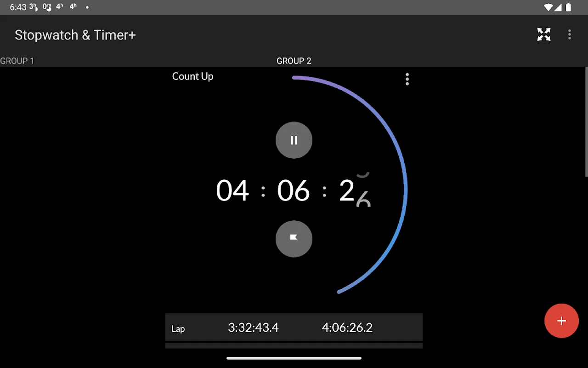Enter fullscreen with the expand arrows icon

[x=544, y=34]
